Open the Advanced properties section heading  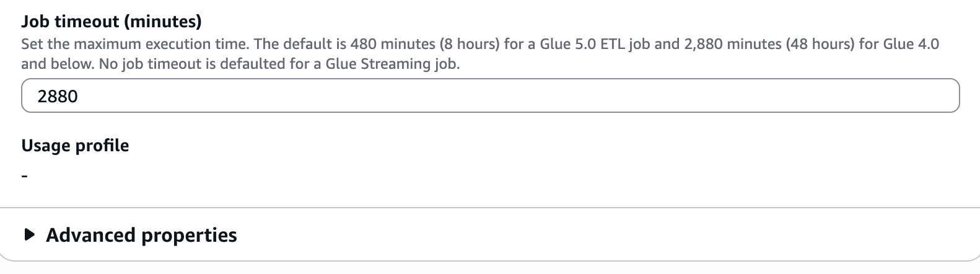pos(141,235)
